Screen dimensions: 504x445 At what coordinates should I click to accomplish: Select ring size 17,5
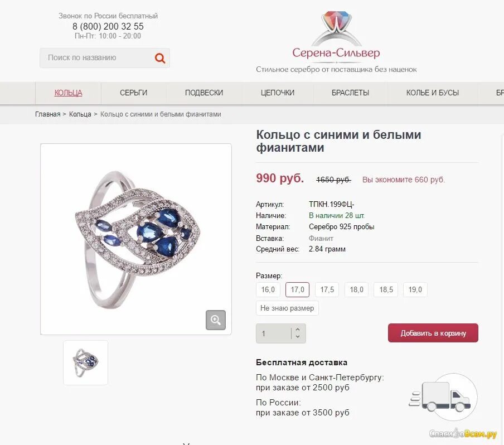pyautogui.click(x=327, y=290)
